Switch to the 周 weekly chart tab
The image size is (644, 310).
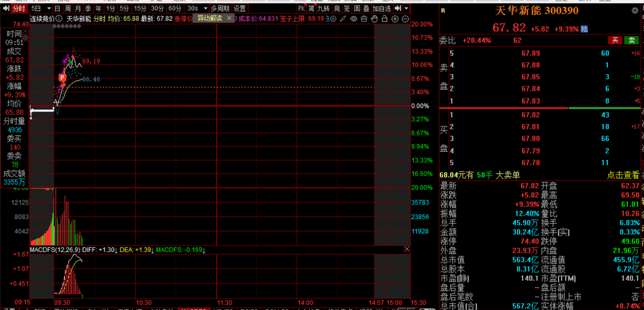click(x=67, y=9)
